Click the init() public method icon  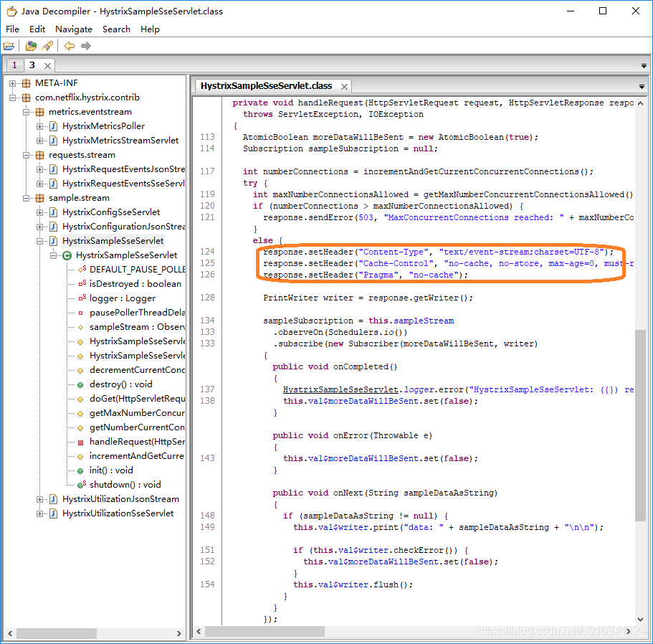click(x=80, y=470)
